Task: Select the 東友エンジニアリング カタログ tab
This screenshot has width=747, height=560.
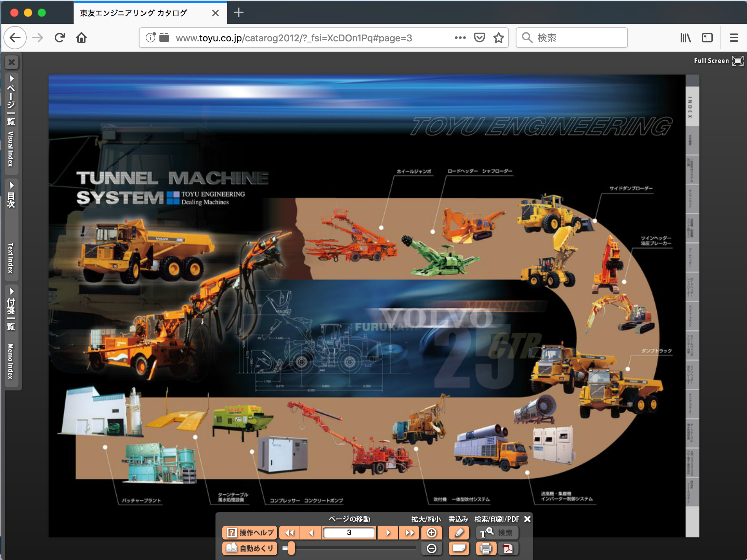Action: coord(150,13)
